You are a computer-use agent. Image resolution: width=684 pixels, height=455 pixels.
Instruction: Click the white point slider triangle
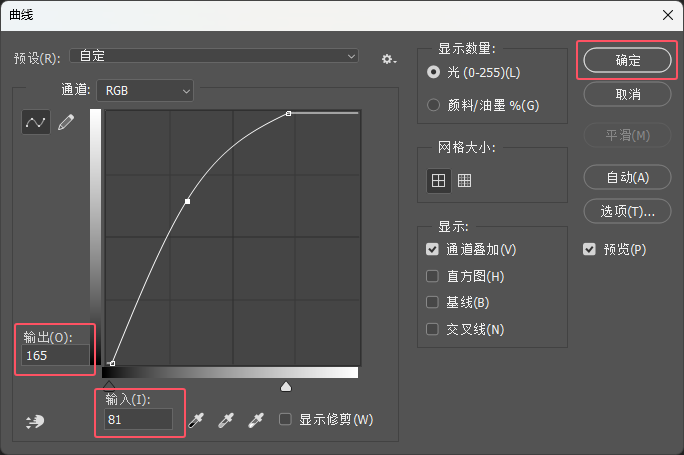(286, 387)
